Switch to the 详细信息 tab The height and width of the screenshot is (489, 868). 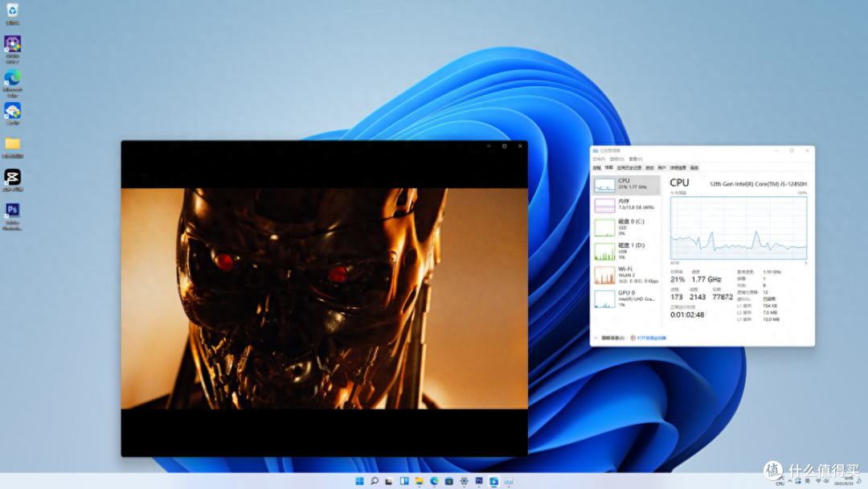pyautogui.click(x=678, y=168)
